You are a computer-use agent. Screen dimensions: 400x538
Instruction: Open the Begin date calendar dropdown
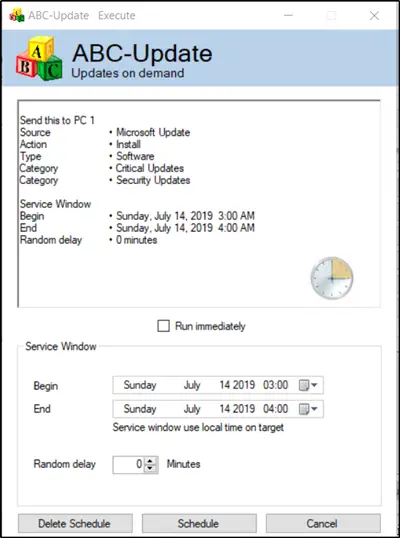[308, 385]
